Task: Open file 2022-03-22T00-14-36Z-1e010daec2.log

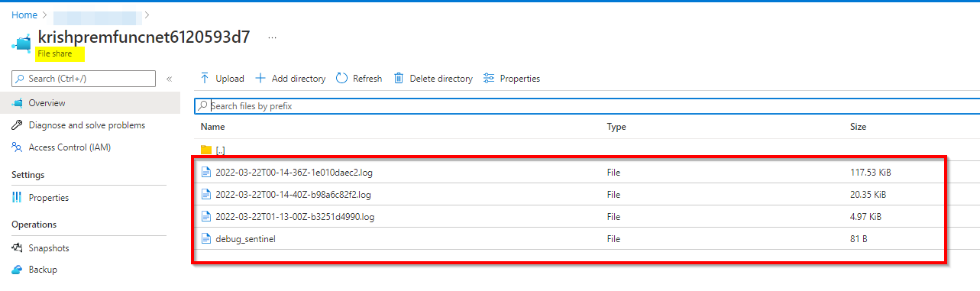Action: pyautogui.click(x=294, y=173)
